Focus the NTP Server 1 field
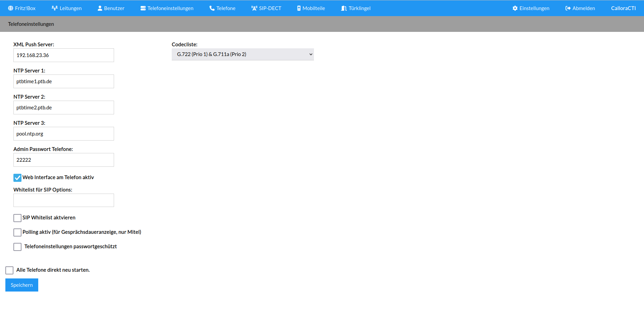Image resolution: width=644 pixels, height=314 pixels. pos(64,82)
